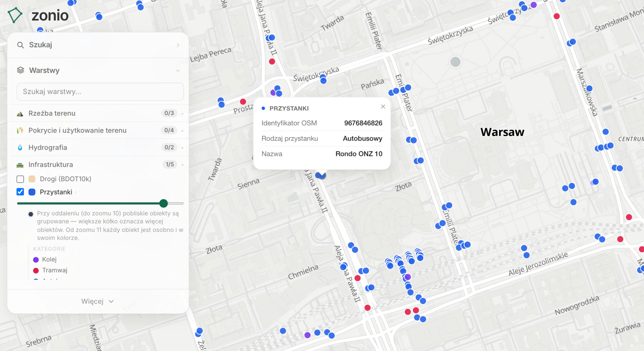Click the OSM identifier value 9676846826
This screenshot has height=351, width=644.
click(x=363, y=123)
